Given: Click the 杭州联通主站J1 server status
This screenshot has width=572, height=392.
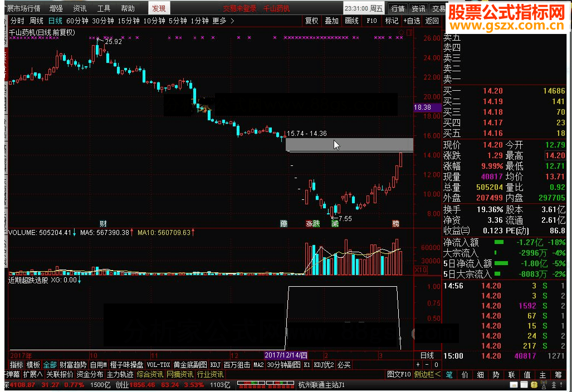Looking at the screenshot, I should pyautogui.click(x=321, y=385).
